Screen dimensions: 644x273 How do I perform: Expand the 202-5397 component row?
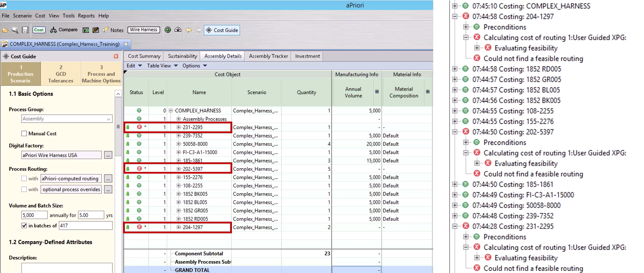(x=178, y=169)
